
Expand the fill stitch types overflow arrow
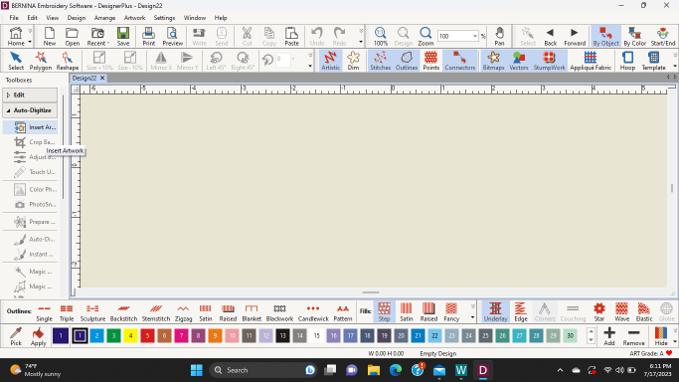coord(472,317)
